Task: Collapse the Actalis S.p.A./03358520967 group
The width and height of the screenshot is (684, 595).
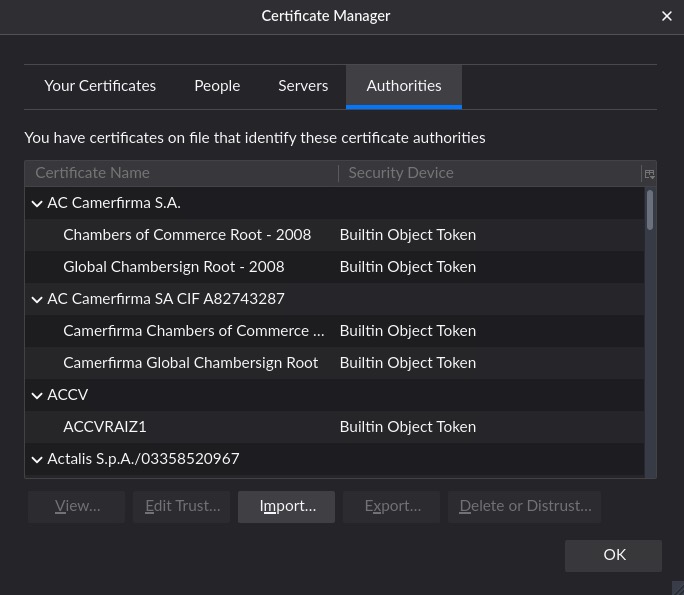Action: coord(37,459)
